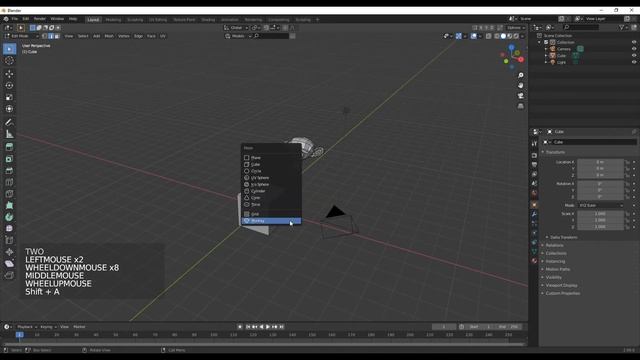Select the 3D Cursor tool
The width and height of the screenshot is (640, 360).
pos(9,61)
